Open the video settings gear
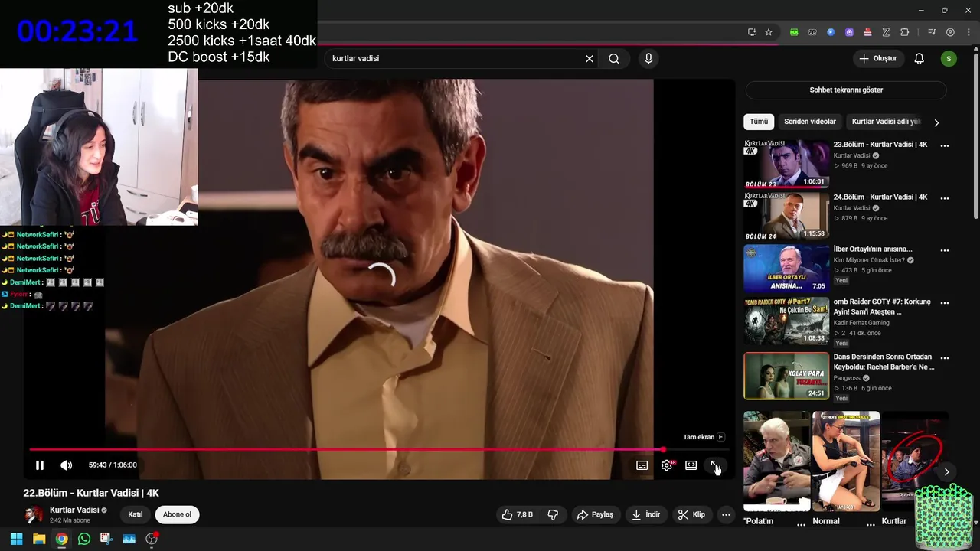Screen dimensions: 980x551 [x=667, y=465]
